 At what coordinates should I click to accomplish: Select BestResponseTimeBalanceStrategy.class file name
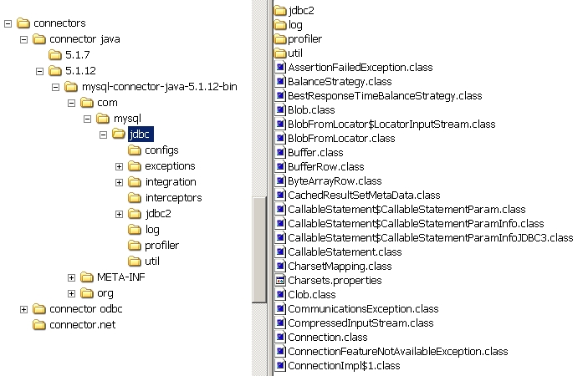pos(385,96)
